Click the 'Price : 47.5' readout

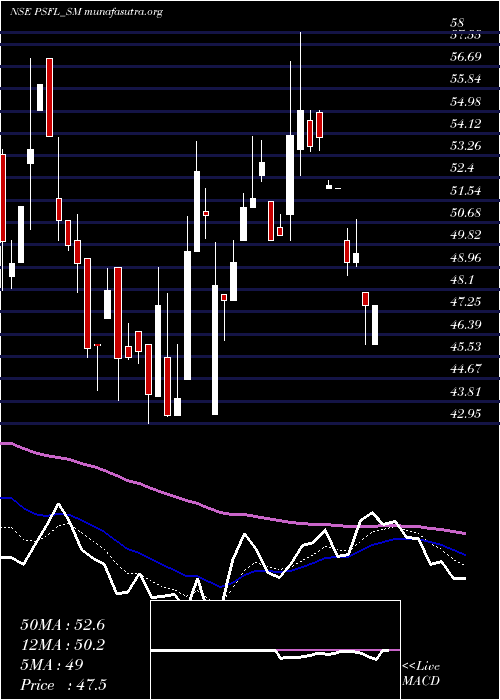(63, 685)
